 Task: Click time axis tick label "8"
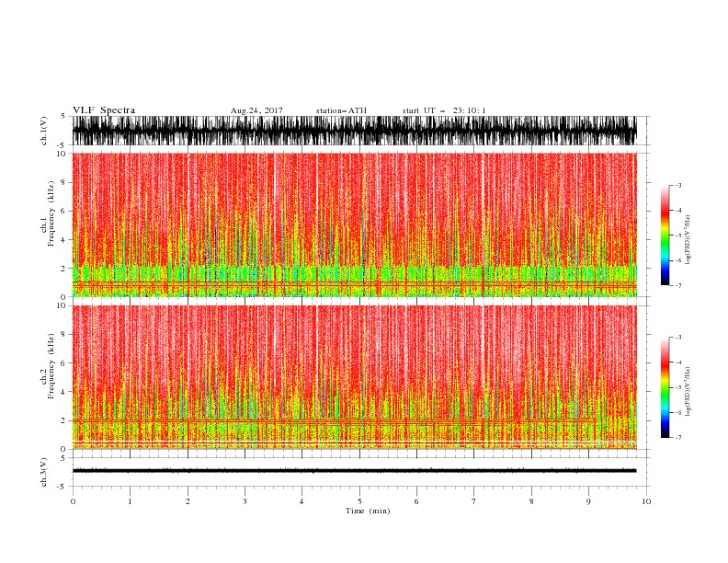pos(531,501)
